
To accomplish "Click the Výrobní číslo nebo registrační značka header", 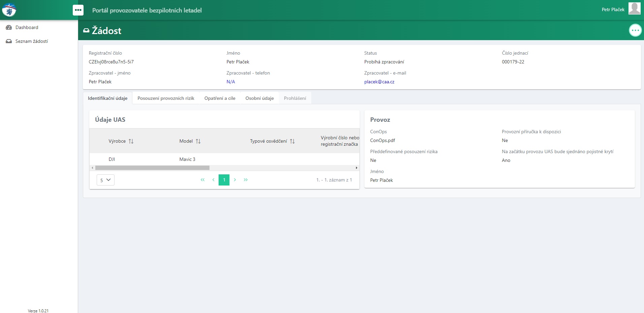I will [340, 141].
